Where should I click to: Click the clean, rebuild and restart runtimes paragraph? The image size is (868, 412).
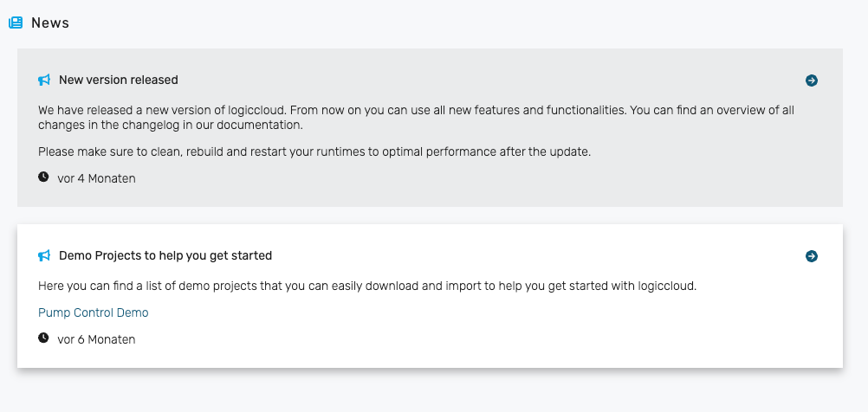314,152
